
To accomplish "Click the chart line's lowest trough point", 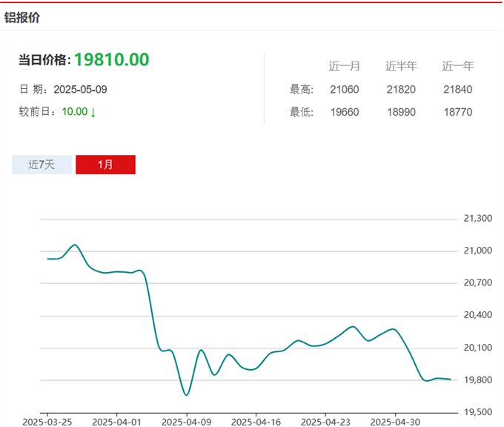I will (x=186, y=395).
